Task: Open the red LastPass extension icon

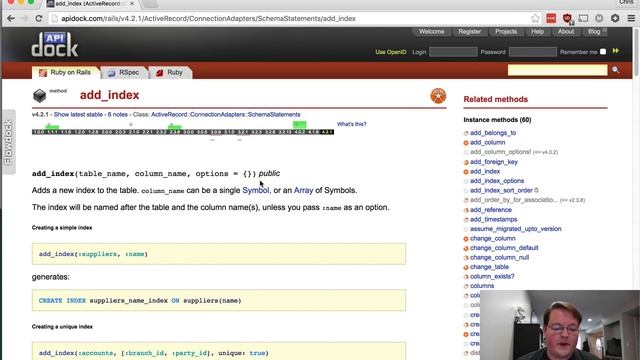Action: coord(551,18)
